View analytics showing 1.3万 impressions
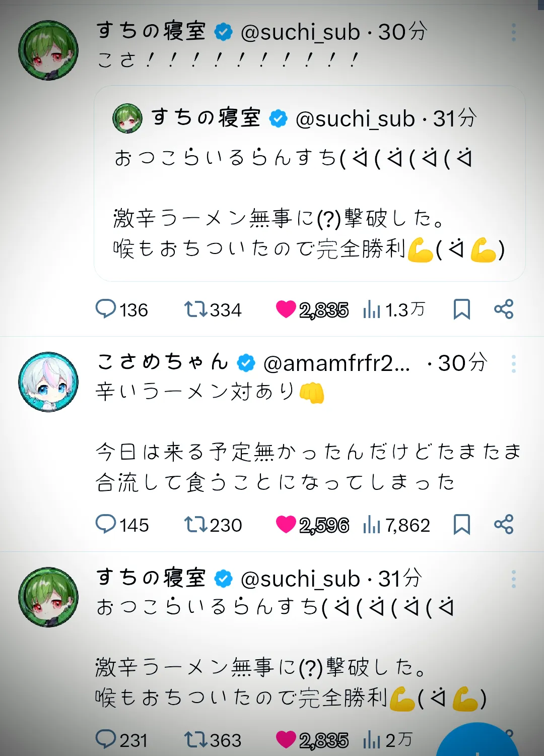The height and width of the screenshot is (756, 544). [394, 309]
